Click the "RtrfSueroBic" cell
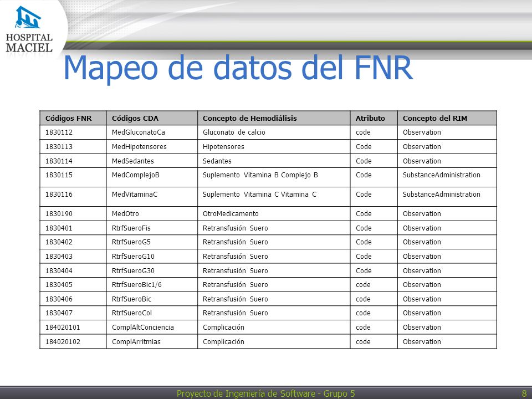Screen dimensions: 532x399 (x=152, y=299)
